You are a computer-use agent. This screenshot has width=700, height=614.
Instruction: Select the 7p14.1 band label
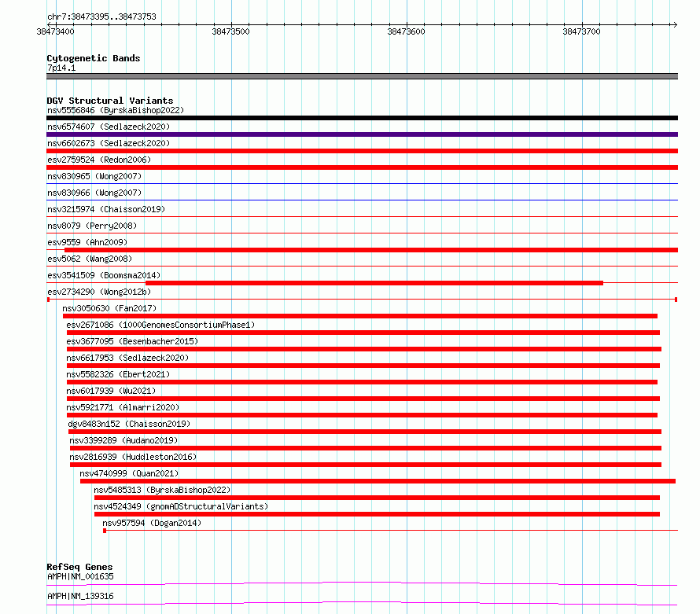tap(61, 68)
